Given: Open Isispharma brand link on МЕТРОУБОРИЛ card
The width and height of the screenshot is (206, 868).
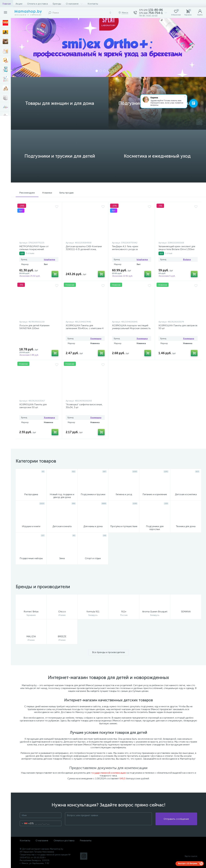Looking at the screenshot, I should pyautogui.click(x=49, y=259).
